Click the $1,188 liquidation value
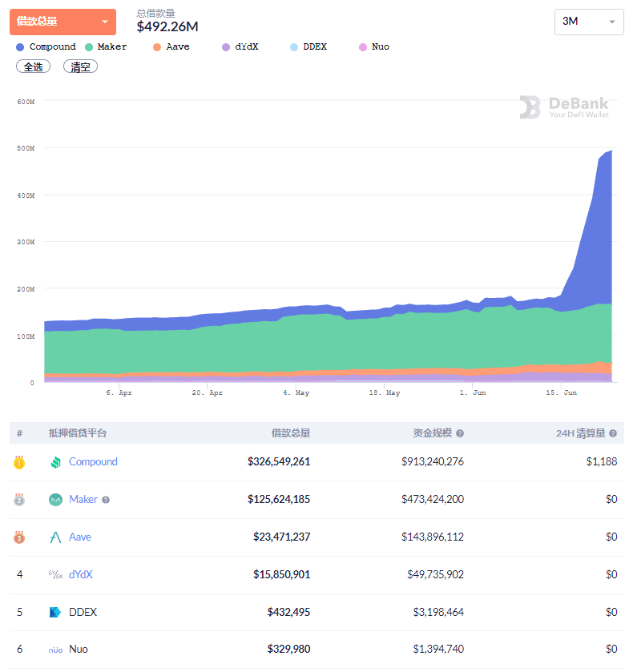This screenshot has width=633, height=672. click(602, 461)
